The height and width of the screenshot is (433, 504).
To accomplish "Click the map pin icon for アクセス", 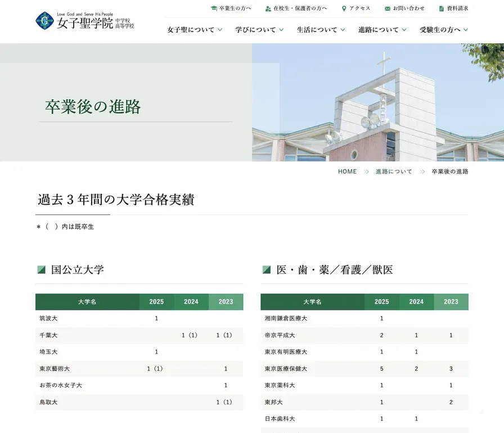I will (344, 8).
